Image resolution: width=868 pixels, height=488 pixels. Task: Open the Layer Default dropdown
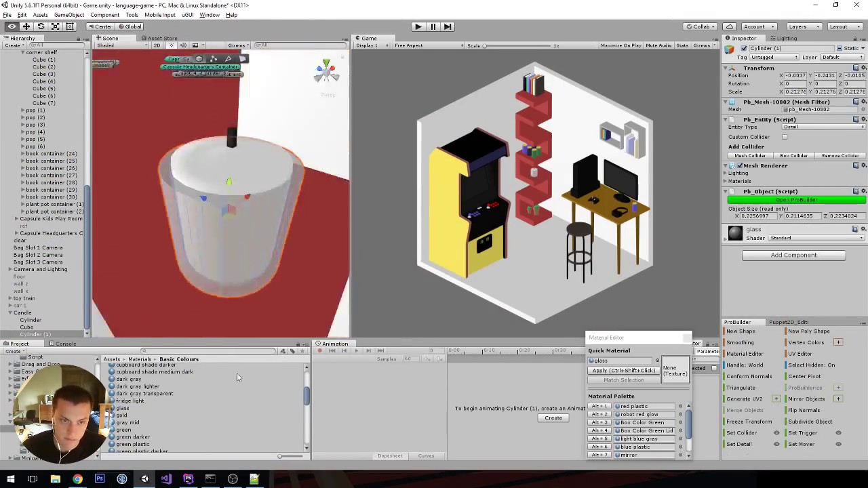click(843, 57)
